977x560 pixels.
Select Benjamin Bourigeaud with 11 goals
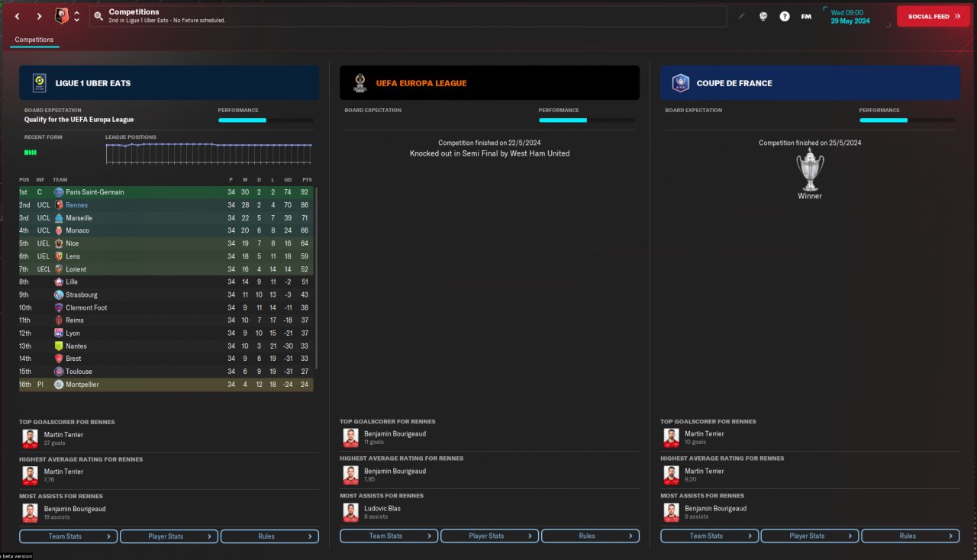(x=395, y=434)
